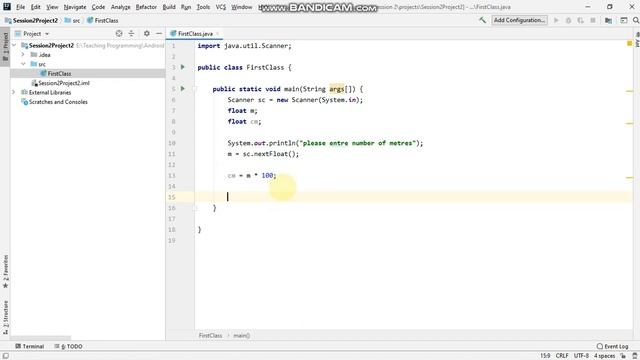Image resolution: width=640 pixels, height=360 pixels.
Task: Open the Refactor menu
Action: click(146, 7)
